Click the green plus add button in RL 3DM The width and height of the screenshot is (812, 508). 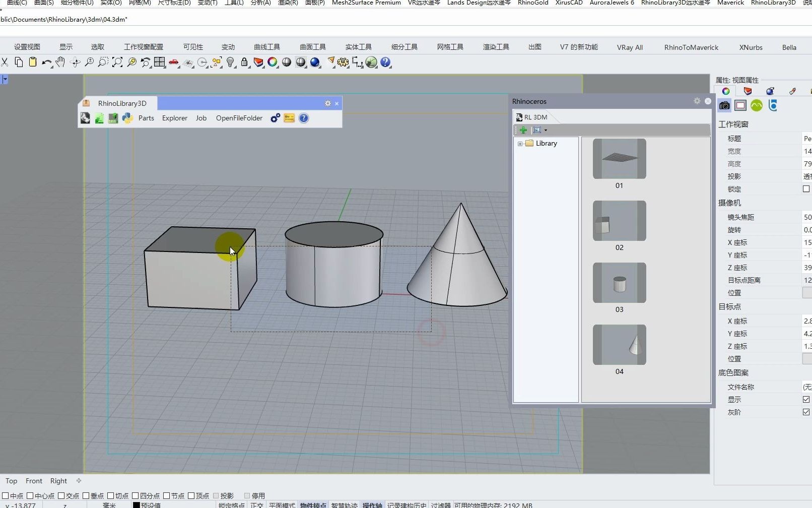point(523,130)
